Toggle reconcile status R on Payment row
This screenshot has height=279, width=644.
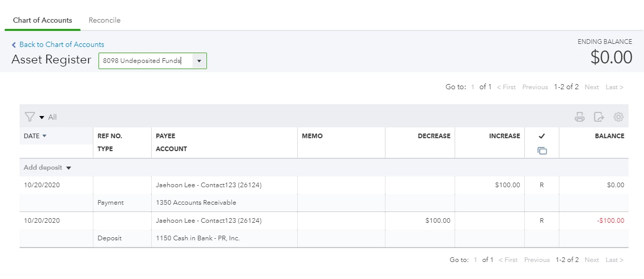pyautogui.click(x=542, y=185)
